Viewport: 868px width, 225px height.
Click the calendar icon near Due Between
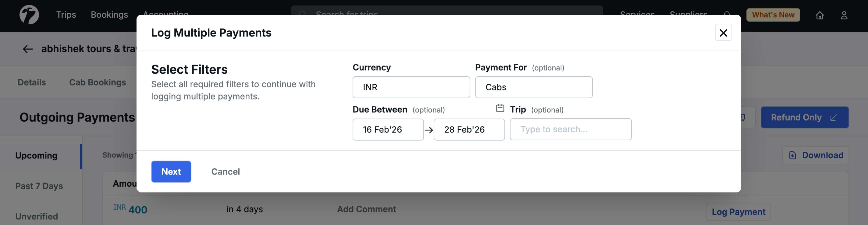click(x=500, y=108)
